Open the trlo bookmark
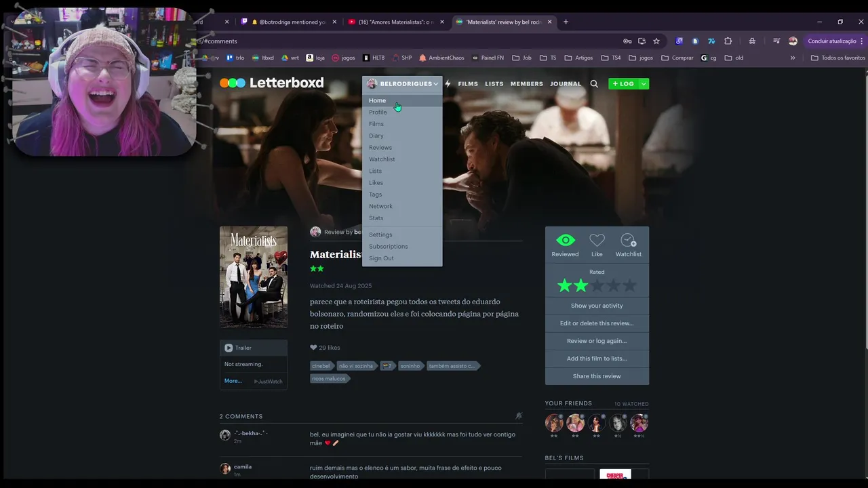868x488 pixels. (235, 58)
